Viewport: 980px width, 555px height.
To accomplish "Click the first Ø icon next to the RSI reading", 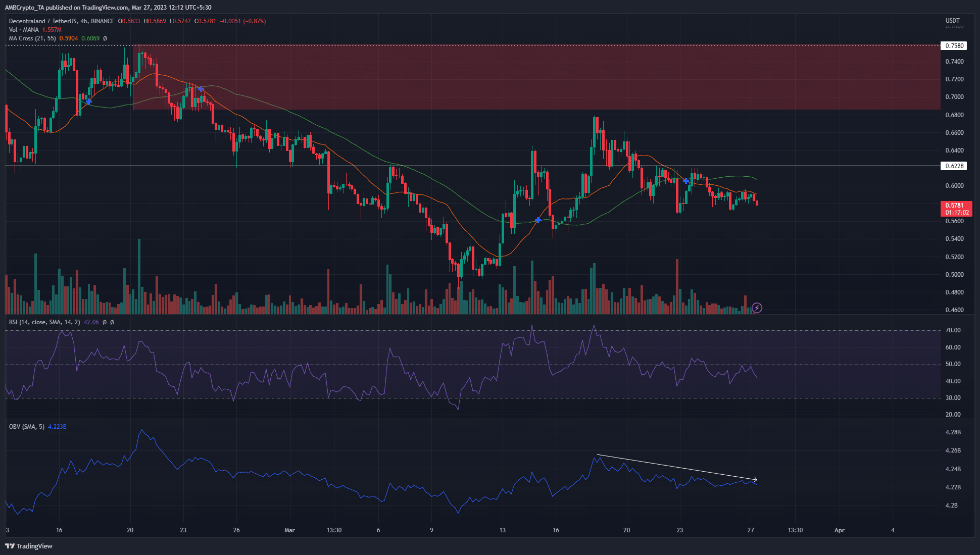I will pyautogui.click(x=105, y=322).
